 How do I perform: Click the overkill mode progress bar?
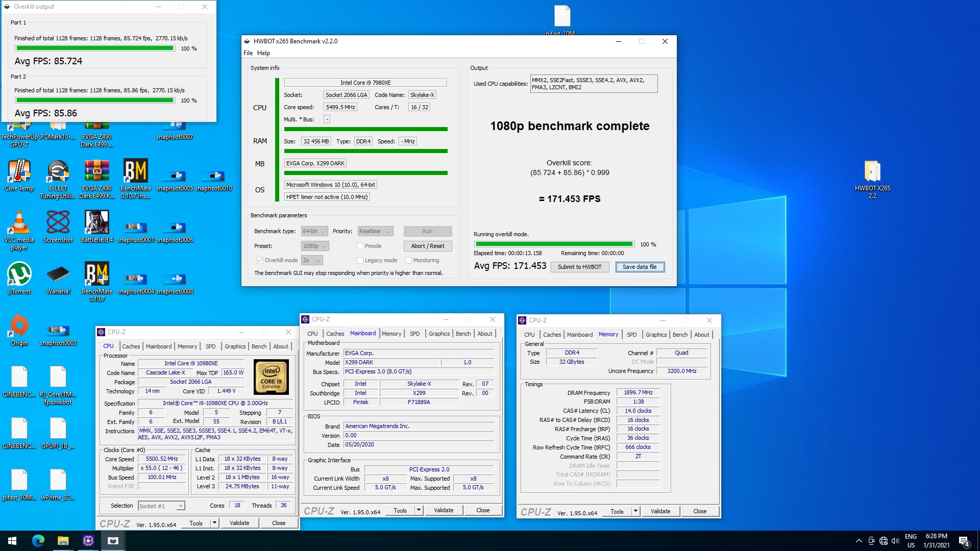pyautogui.click(x=554, y=244)
